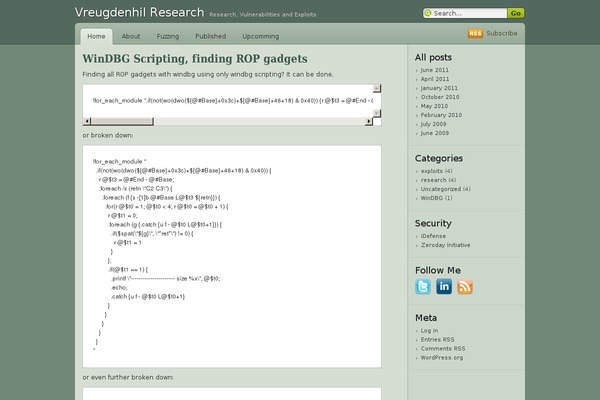Click the RSS badge next to Subscribe
This screenshot has width=600, height=400.
(475, 33)
